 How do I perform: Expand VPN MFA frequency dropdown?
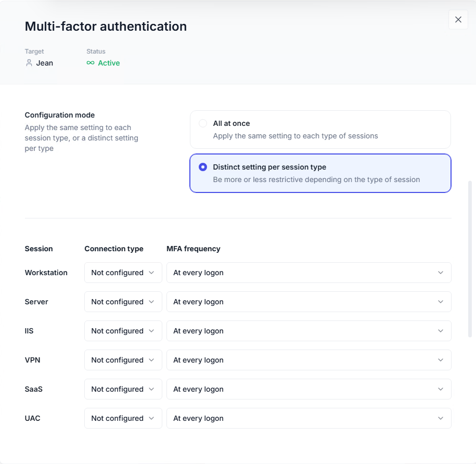coord(308,360)
